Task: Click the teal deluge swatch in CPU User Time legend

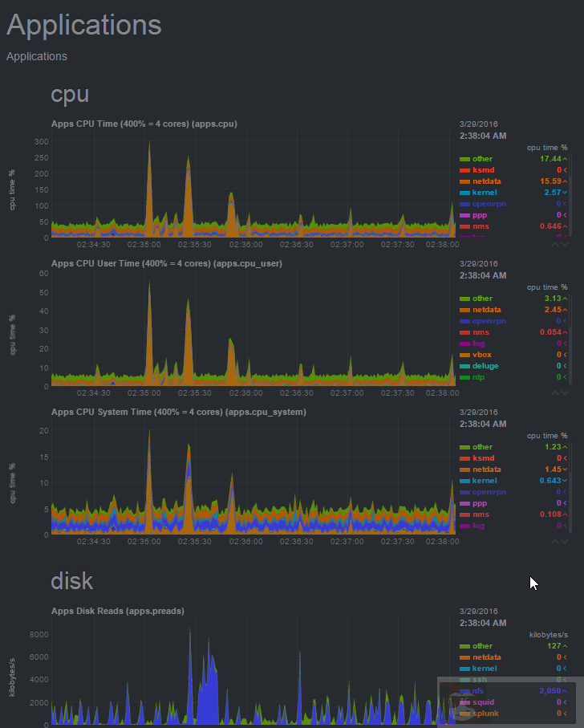Action: [464, 366]
